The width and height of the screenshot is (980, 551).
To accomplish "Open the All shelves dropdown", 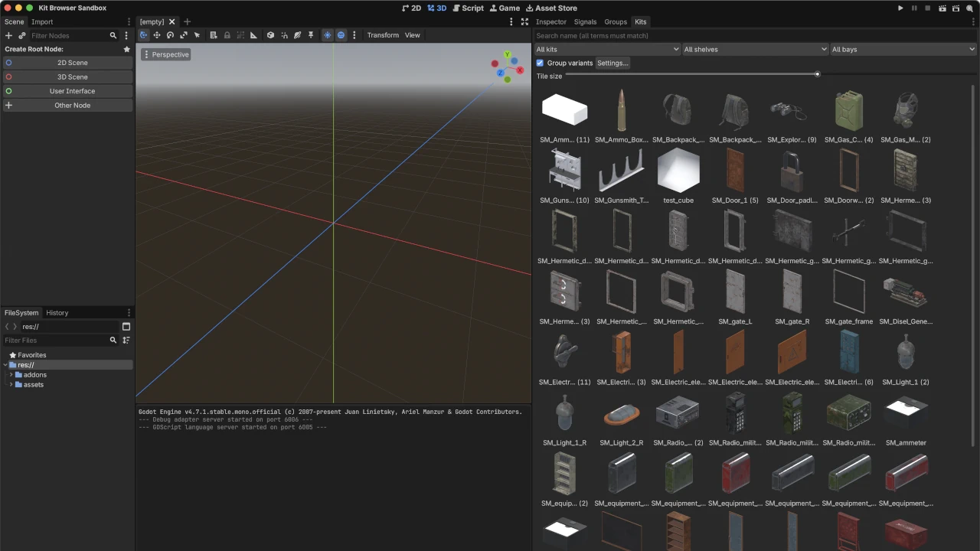I will coord(755,49).
